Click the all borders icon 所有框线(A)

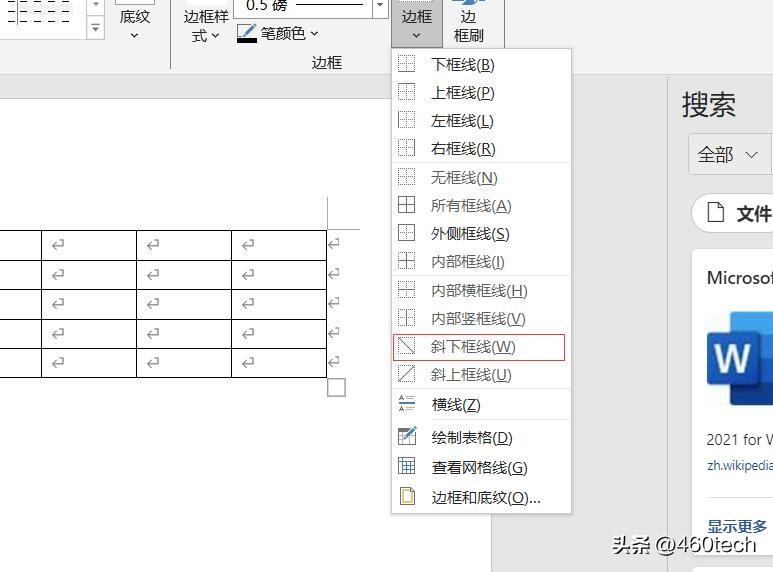tap(407, 205)
